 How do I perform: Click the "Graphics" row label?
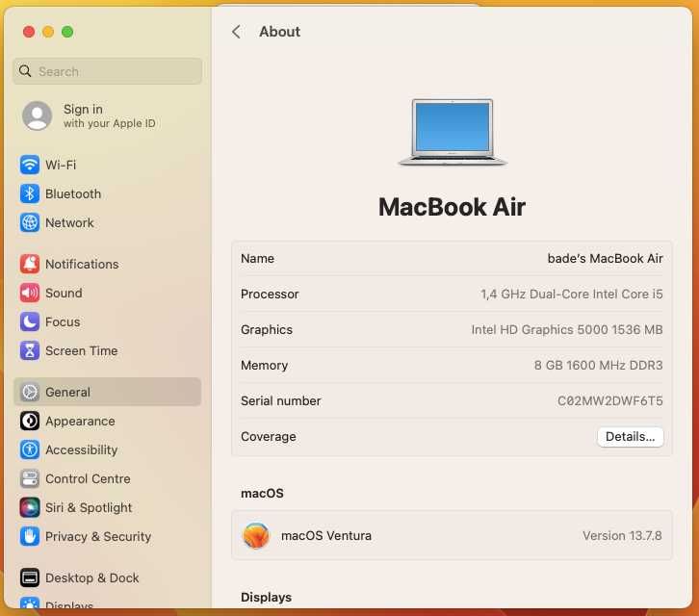click(267, 330)
